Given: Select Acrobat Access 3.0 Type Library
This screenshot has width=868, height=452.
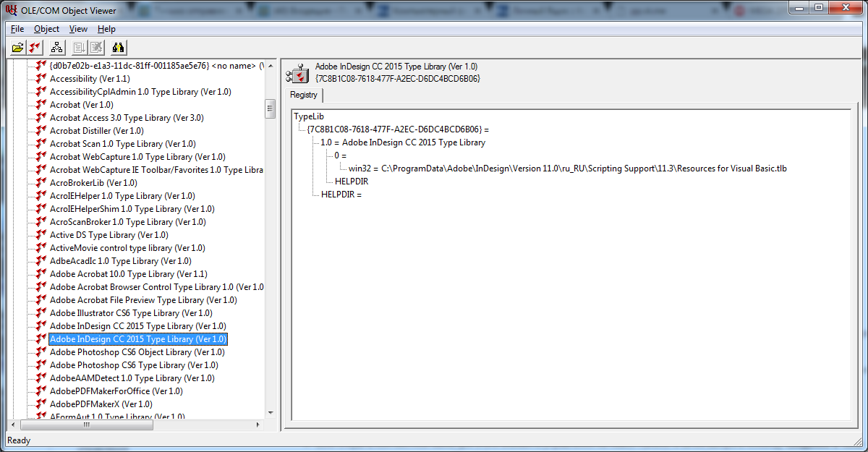Looking at the screenshot, I should 127,118.
